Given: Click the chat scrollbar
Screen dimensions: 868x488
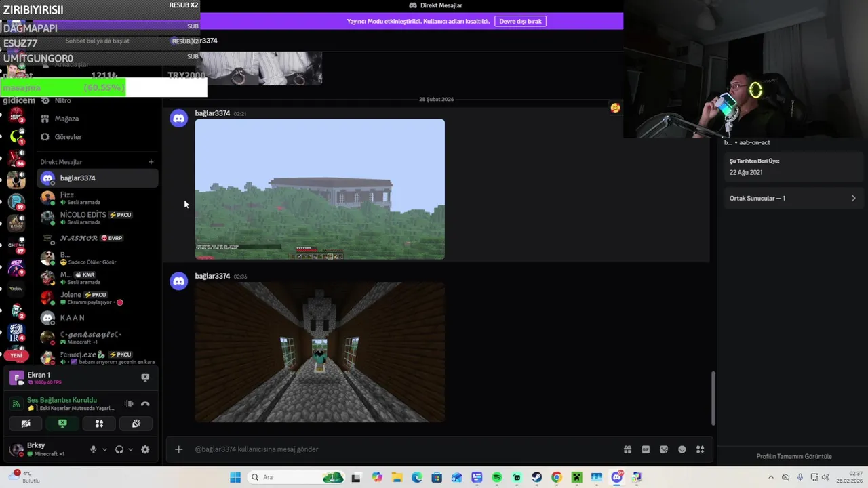Looking at the screenshot, I should coord(713,399).
